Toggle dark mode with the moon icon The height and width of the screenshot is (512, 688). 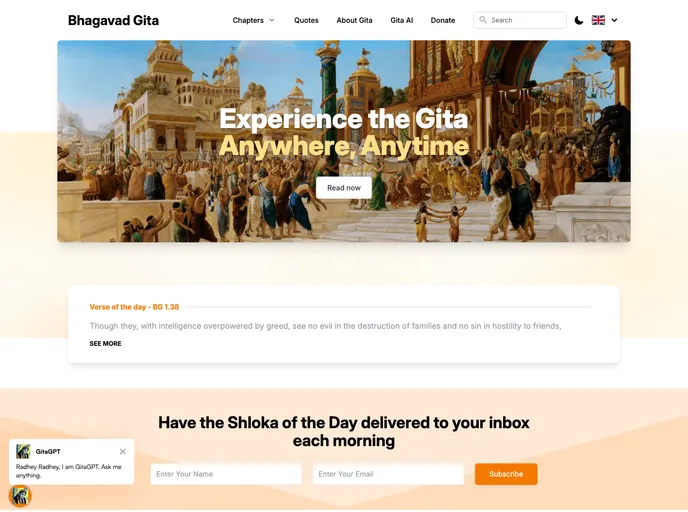pos(579,20)
